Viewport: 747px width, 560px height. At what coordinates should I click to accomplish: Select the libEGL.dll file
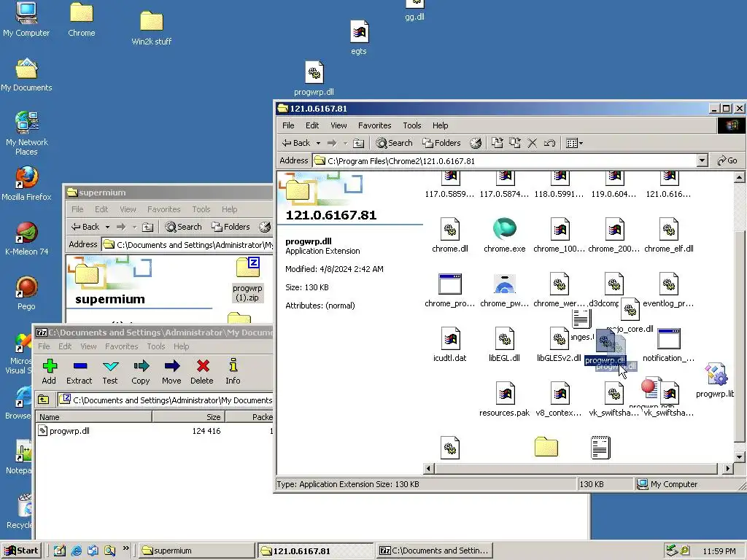coord(504,344)
